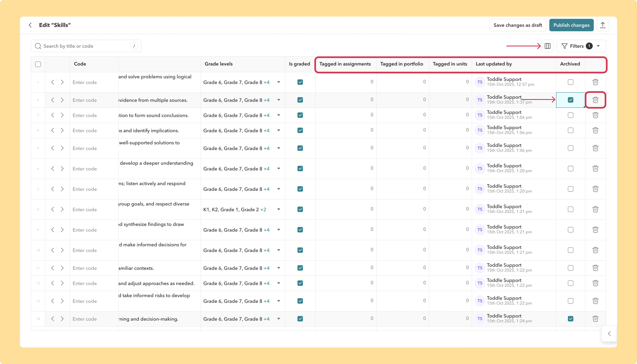This screenshot has height=364, width=637.
Task: Outdent row 1 with left arrow
Action: click(x=52, y=82)
